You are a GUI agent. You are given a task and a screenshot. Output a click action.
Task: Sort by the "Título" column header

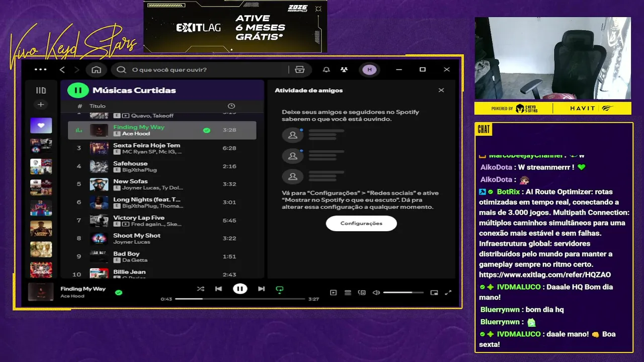98,106
